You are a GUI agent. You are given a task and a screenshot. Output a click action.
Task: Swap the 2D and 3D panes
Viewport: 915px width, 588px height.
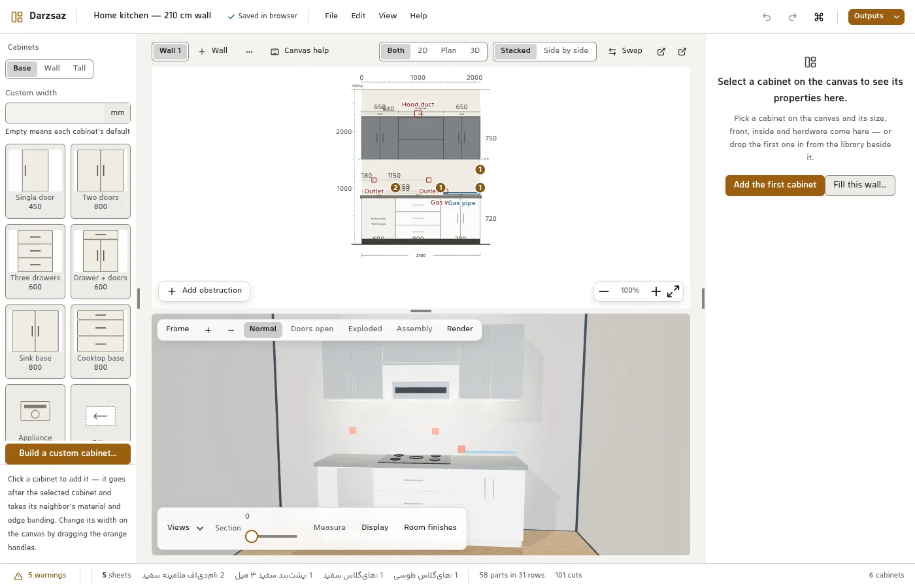625,51
